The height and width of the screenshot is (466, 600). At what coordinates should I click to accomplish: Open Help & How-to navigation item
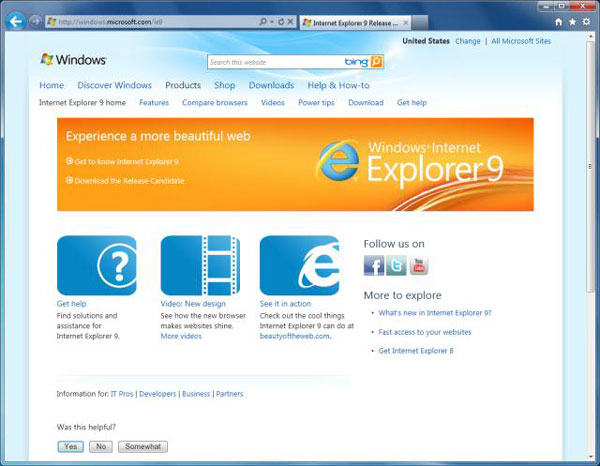click(338, 85)
